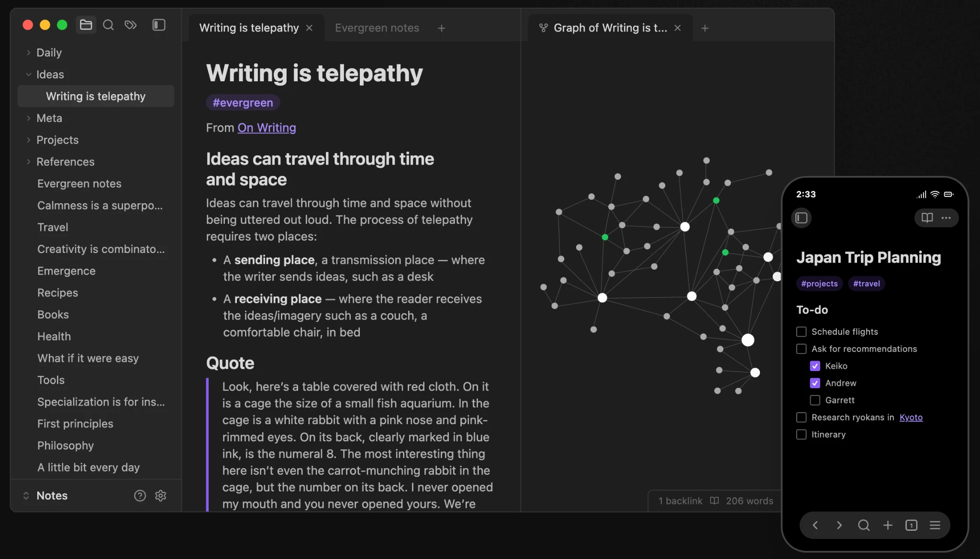
Task: Check the Schedule flights checkbox
Action: pyautogui.click(x=802, y=332)
